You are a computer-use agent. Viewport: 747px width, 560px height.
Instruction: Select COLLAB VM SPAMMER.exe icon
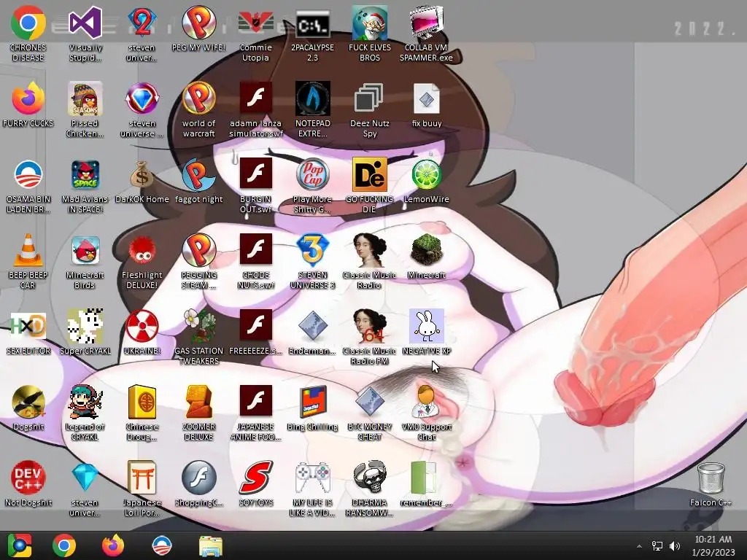[426, 23]
